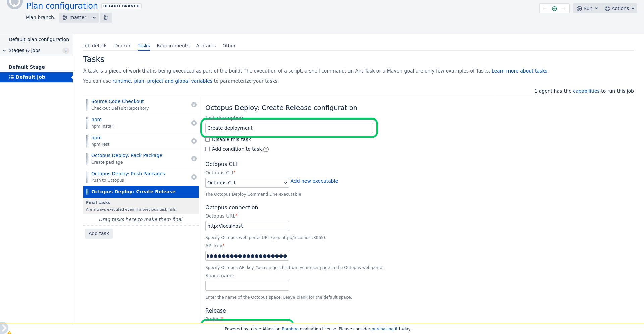Open the Run dropdown menu
The image size is (644, 334).
pyautogui.click(x=587, y=9)
